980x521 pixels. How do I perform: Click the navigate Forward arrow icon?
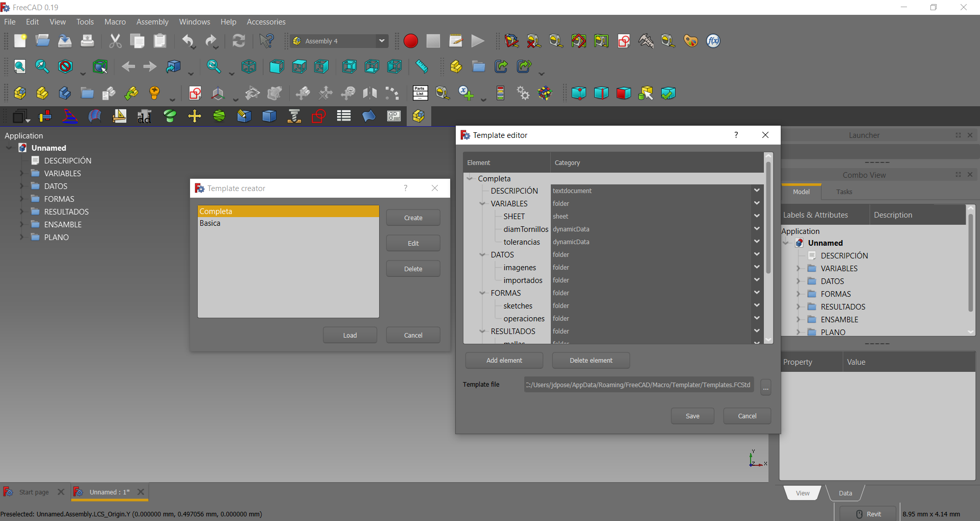pyautogui.click(x=150, y=66)
